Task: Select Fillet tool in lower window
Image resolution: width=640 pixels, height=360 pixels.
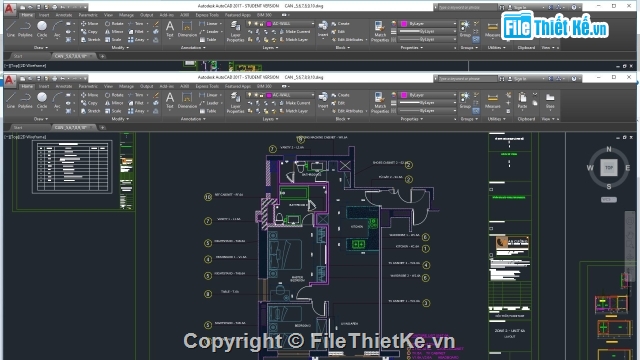Action: (x=136, y=103)
